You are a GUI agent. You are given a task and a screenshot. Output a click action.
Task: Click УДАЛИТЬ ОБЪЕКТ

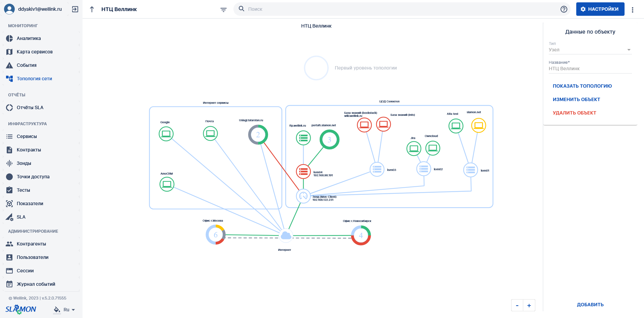coord(575,113)
